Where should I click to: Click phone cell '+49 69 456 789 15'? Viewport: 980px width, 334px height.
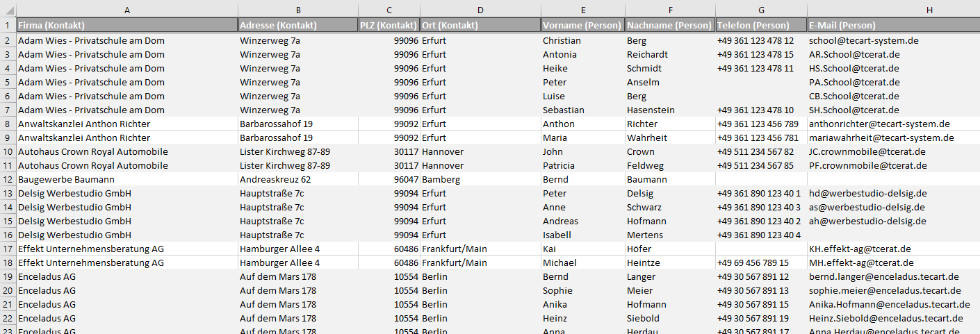[x=753, y=262]
